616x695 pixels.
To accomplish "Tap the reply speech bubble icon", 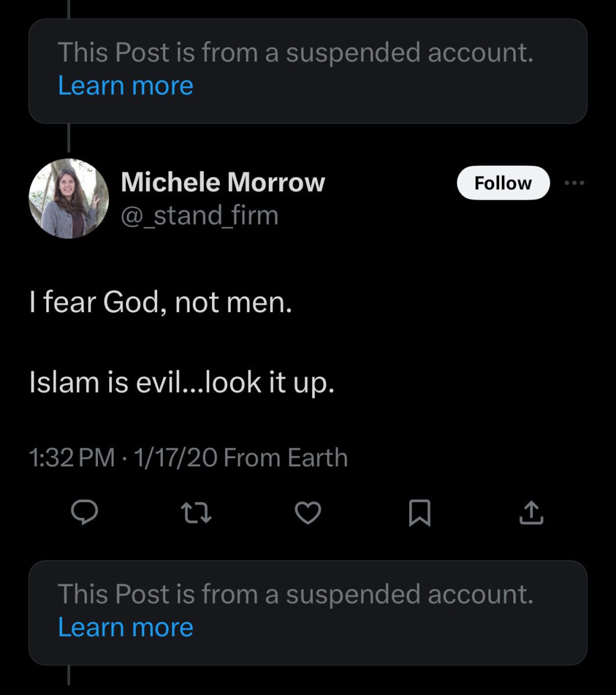I will point(85,513).
